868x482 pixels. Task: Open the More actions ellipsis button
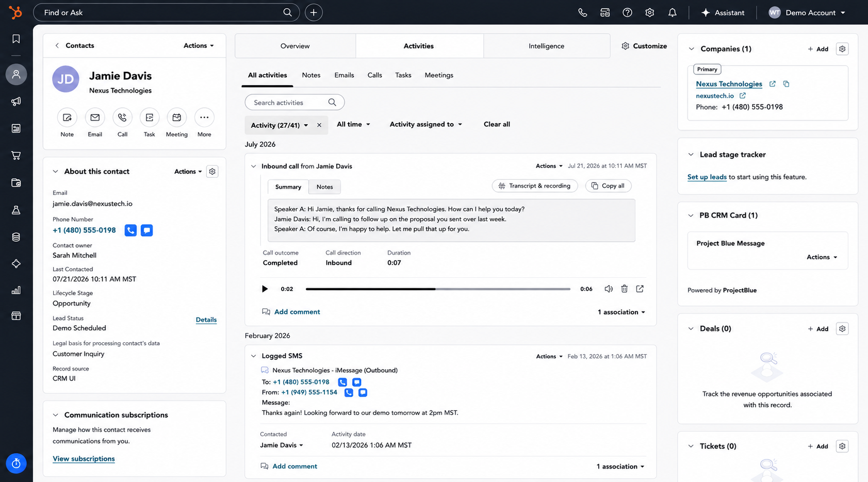tap(204, 118)
